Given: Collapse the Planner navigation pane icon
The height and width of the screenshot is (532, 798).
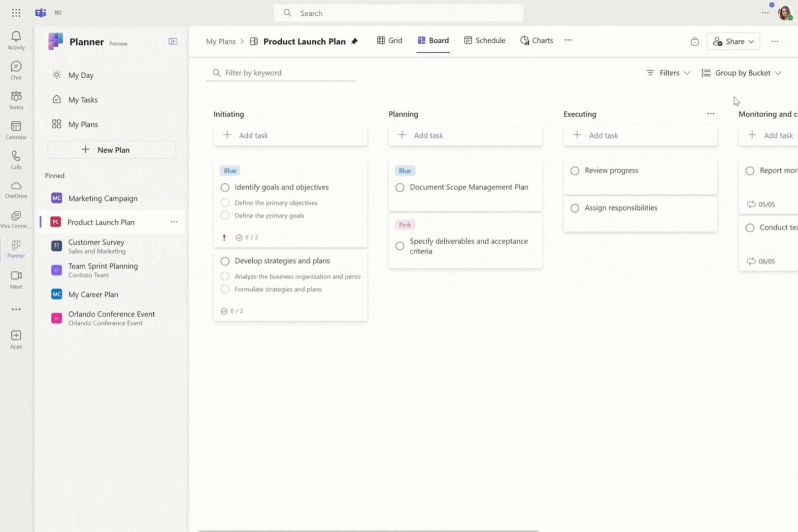Looking at the screenshot, I should (173, 41).
